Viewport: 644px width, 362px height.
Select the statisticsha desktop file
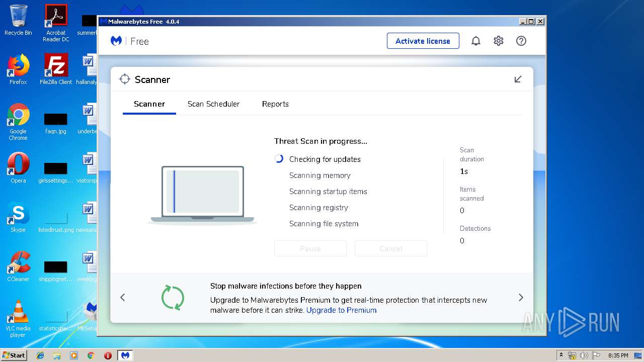[56, 320]
